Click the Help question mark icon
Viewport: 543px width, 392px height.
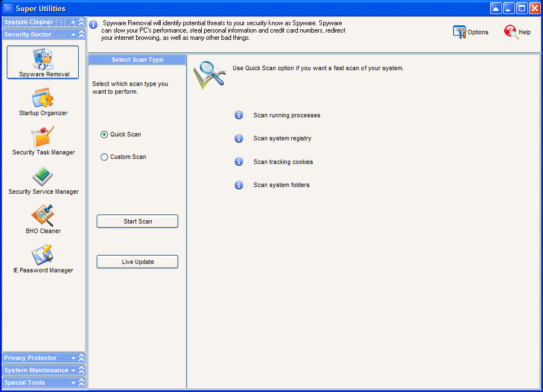click(511, 32)
